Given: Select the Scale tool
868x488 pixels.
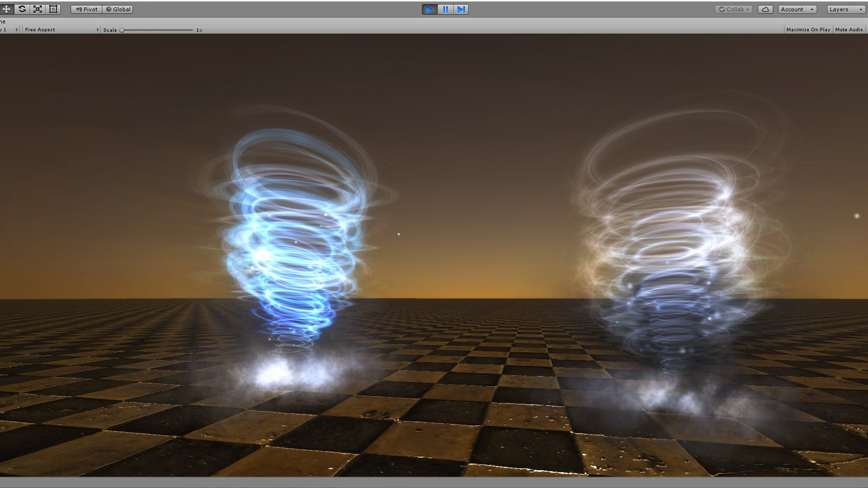Looking at the screenshot, I should tap(38, 9).
